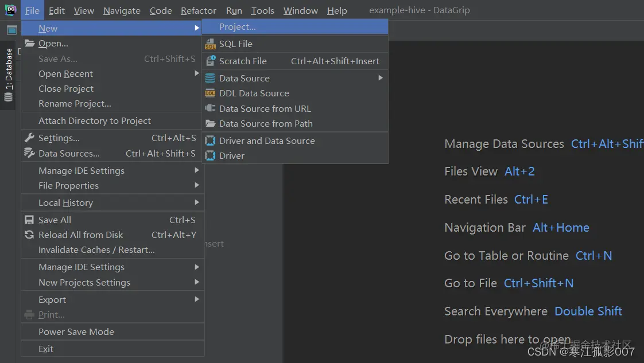Open the Edit menu
Image resolution: width=644 pixels, height=363 pixels.
coord(57,10)
